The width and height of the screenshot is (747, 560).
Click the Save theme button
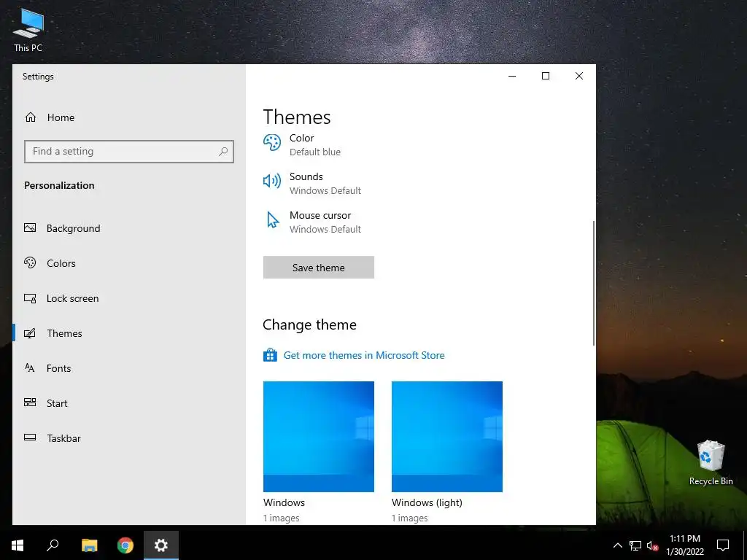tap(319, 268)
